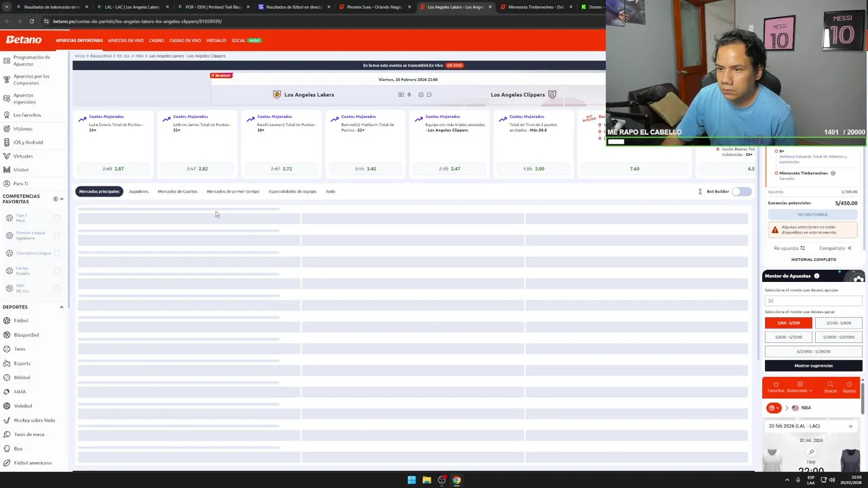Select Tenis sport in sidebar
This screenshot has height=488, width=868.
point(20,349)
